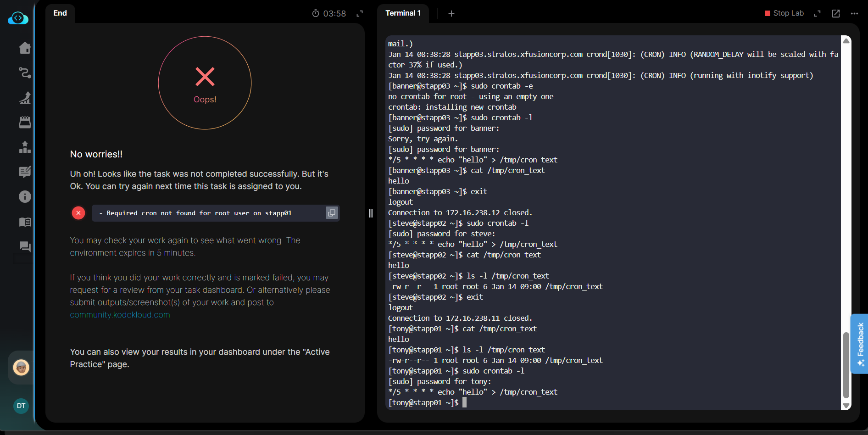This screenshot has width=868, height=435.
Task: Switch to the End tab
Action: tap(60, 13)
